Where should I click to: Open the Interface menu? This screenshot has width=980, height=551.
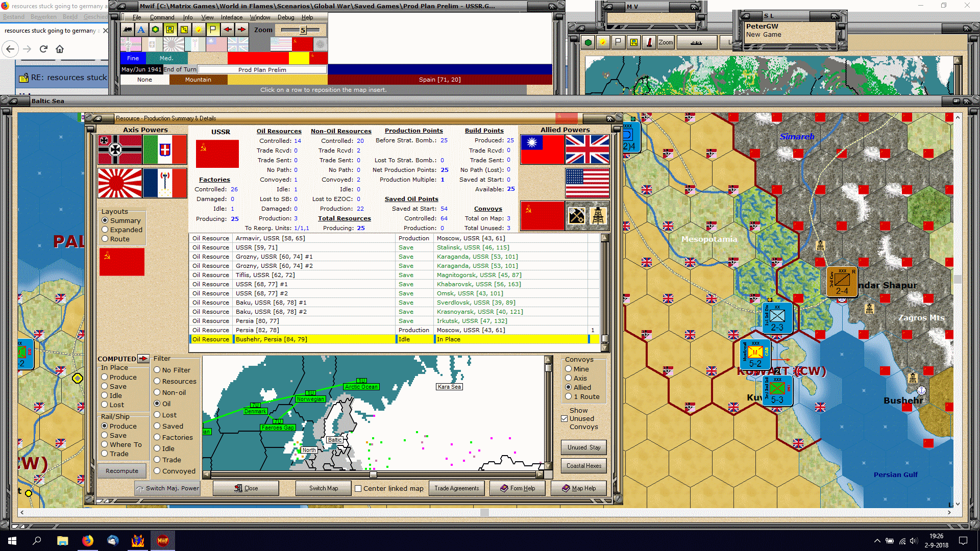click(x=231, y=17)
